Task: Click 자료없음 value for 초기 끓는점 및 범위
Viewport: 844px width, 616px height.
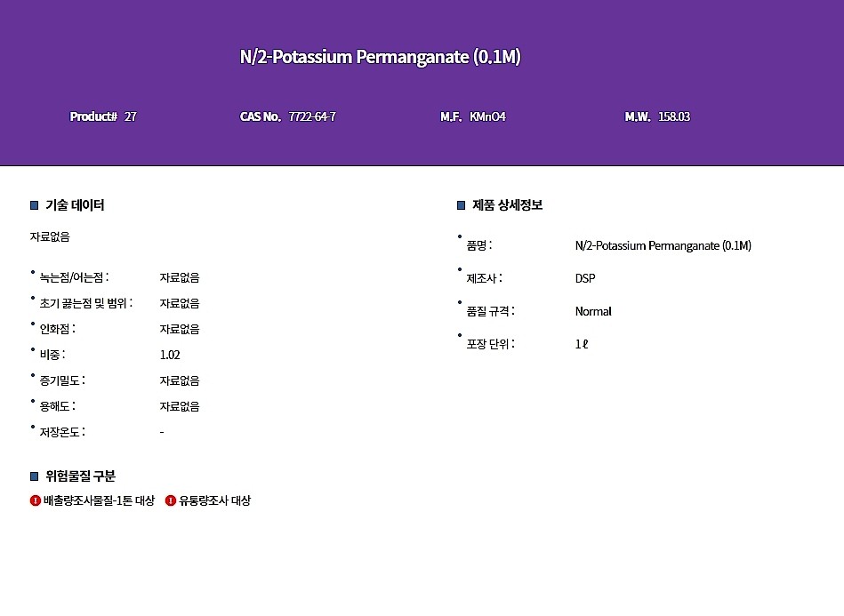Action: [x=180, y=303]
